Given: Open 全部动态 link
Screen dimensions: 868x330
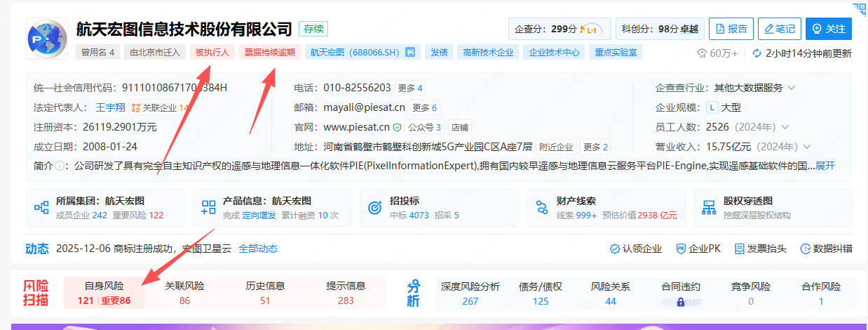Looking at the screenshot, I should [258, 249].
